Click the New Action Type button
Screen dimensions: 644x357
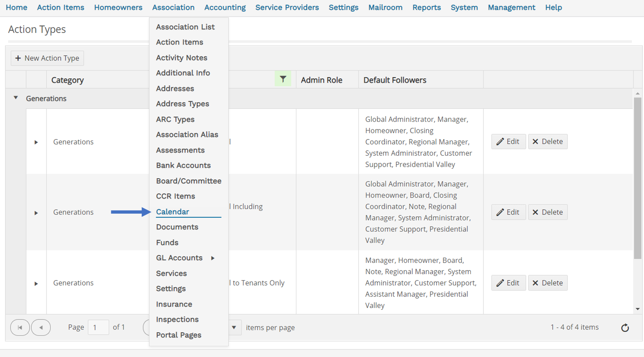point(48,58)
